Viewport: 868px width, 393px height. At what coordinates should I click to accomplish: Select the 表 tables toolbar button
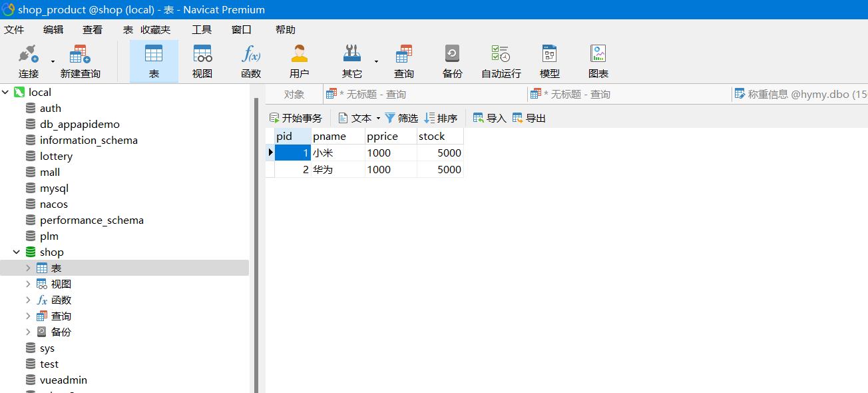tap(154, 61)
